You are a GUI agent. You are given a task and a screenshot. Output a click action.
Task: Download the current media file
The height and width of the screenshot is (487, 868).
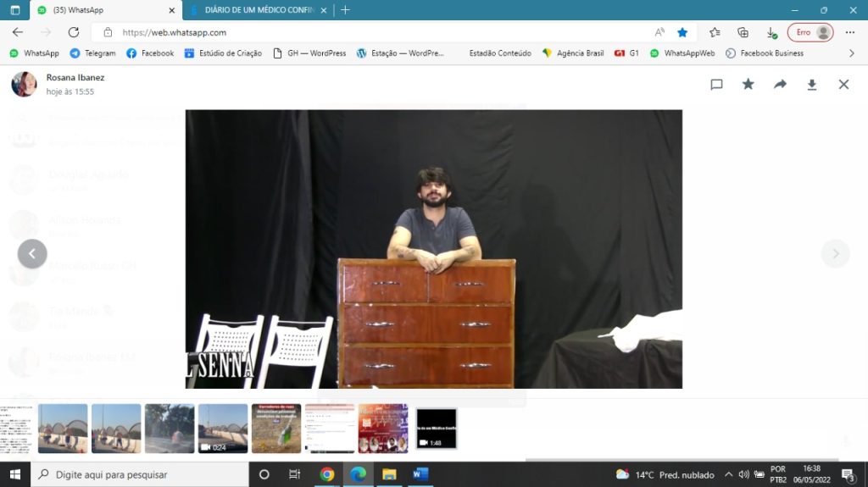811,85
